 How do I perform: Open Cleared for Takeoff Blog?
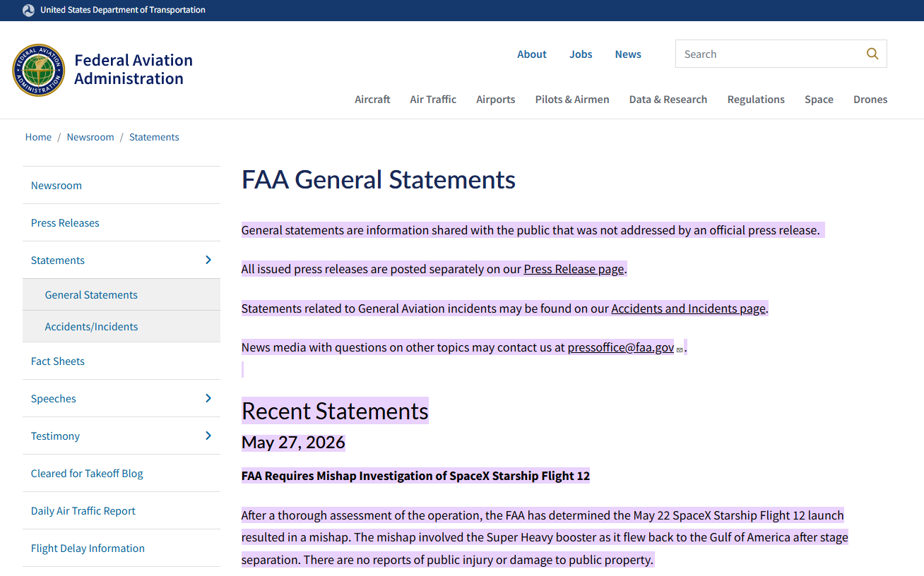(87, 473)
